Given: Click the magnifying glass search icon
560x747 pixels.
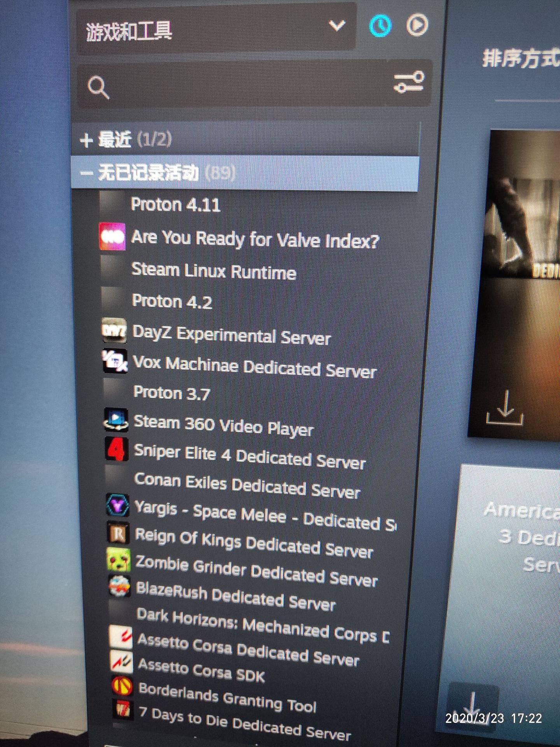Looking at the screenshot, I should (x=98, y=87).
